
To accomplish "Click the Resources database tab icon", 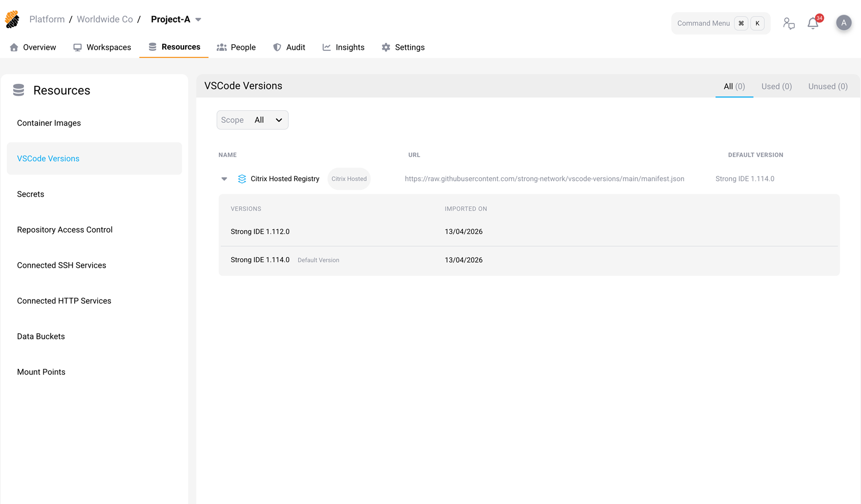I will pos(153,47).
